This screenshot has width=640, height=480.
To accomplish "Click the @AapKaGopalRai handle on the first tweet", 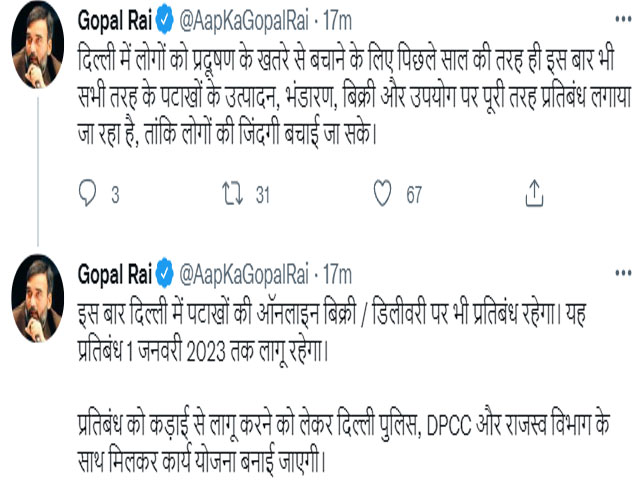I will pyautogui.click(x=244, y=21).
